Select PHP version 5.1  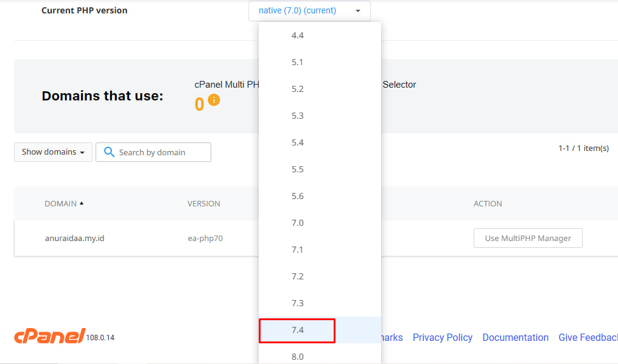click(320, 62)
